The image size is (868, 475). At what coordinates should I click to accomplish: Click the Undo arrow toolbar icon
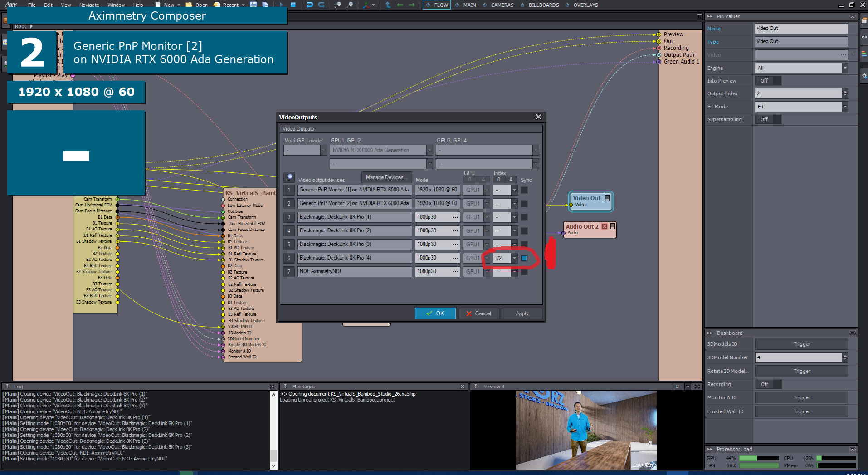[x=310, y=5]
